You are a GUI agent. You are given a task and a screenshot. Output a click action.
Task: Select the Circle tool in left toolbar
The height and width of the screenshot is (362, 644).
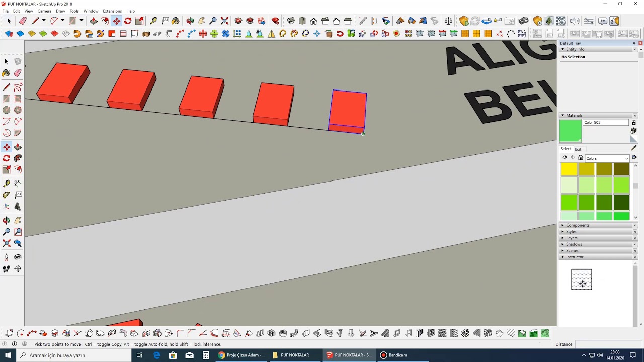click(x=7, y=110)
